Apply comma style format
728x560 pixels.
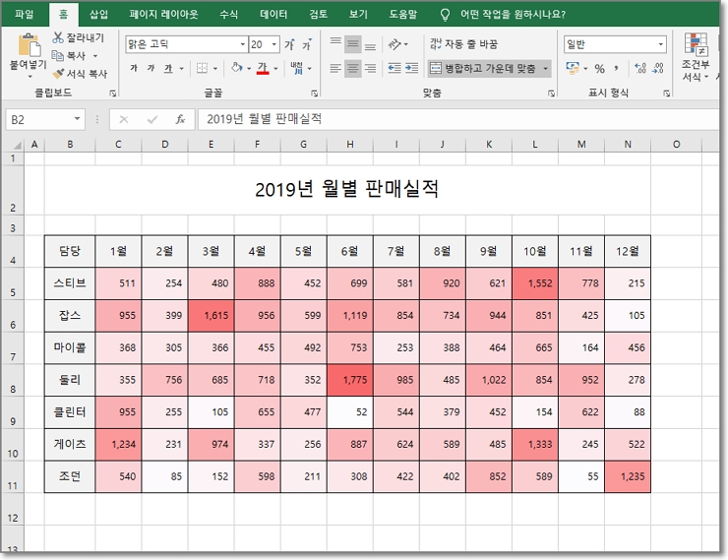[616, 69]
